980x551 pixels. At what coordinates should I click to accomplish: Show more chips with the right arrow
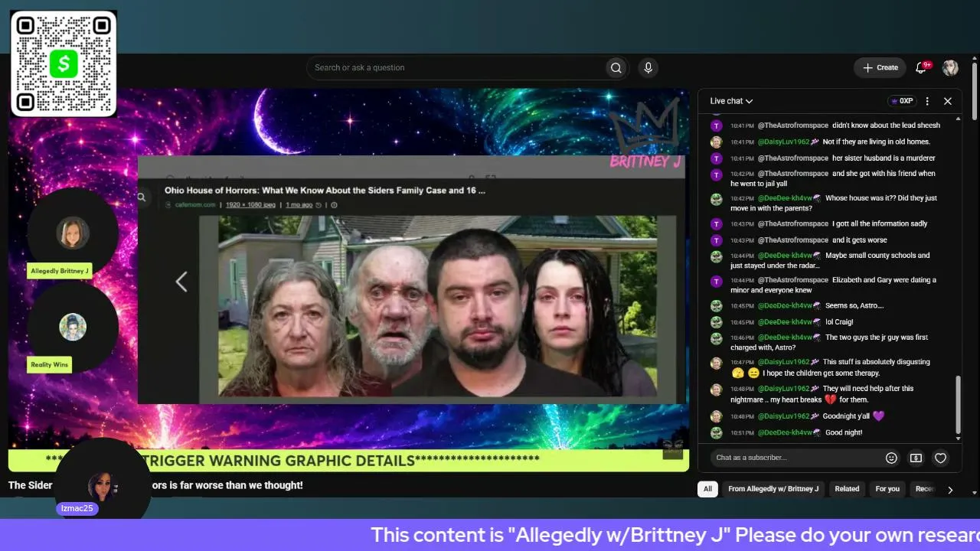[950, 490]
